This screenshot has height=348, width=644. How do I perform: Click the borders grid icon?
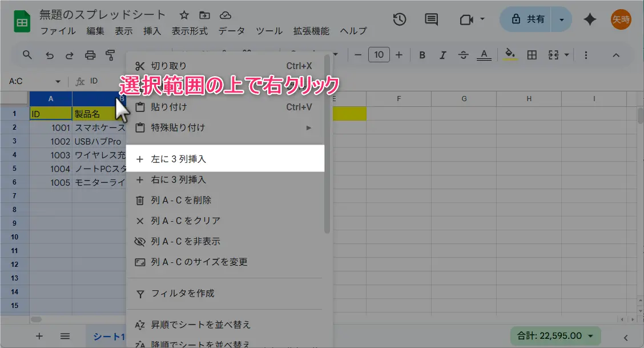pos(532,55)
